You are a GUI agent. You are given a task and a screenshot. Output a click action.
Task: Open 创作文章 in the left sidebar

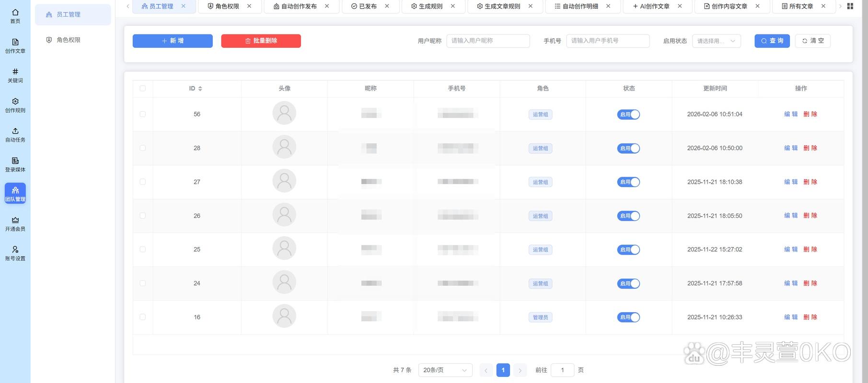pyautogui.click(x=15, y=46)
